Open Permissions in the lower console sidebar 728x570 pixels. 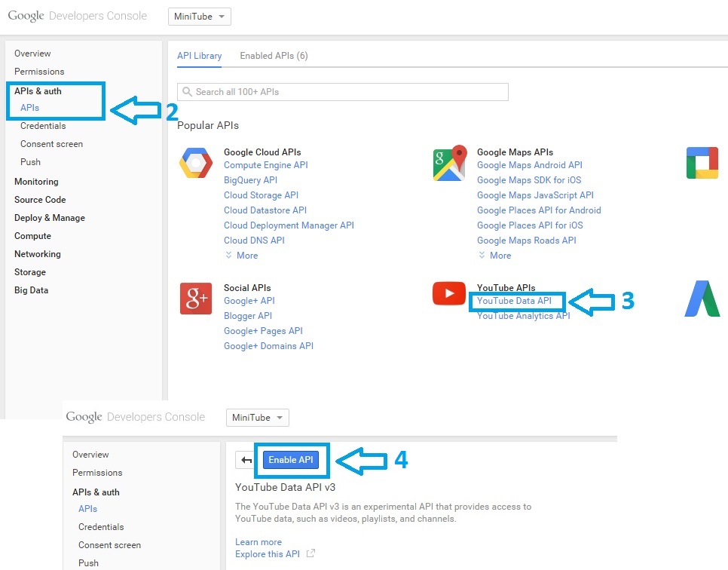pos(97,473)
